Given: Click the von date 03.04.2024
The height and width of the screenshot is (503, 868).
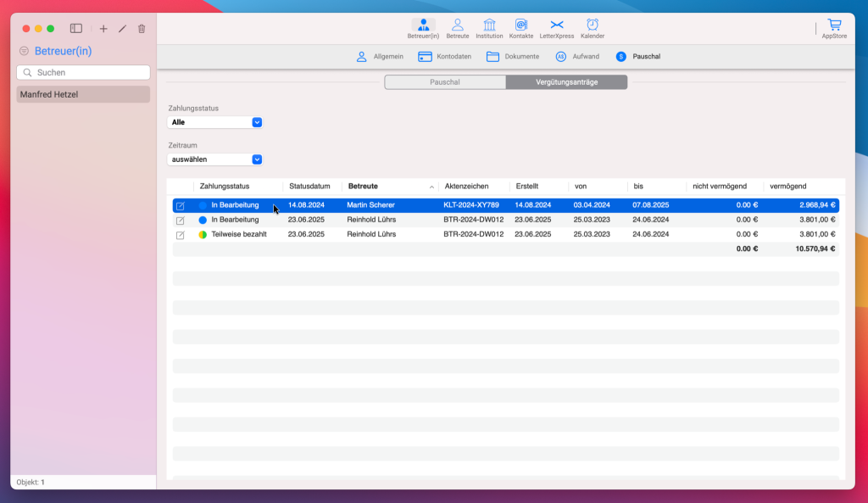Looking at the screenshot, I should point(592,205).
